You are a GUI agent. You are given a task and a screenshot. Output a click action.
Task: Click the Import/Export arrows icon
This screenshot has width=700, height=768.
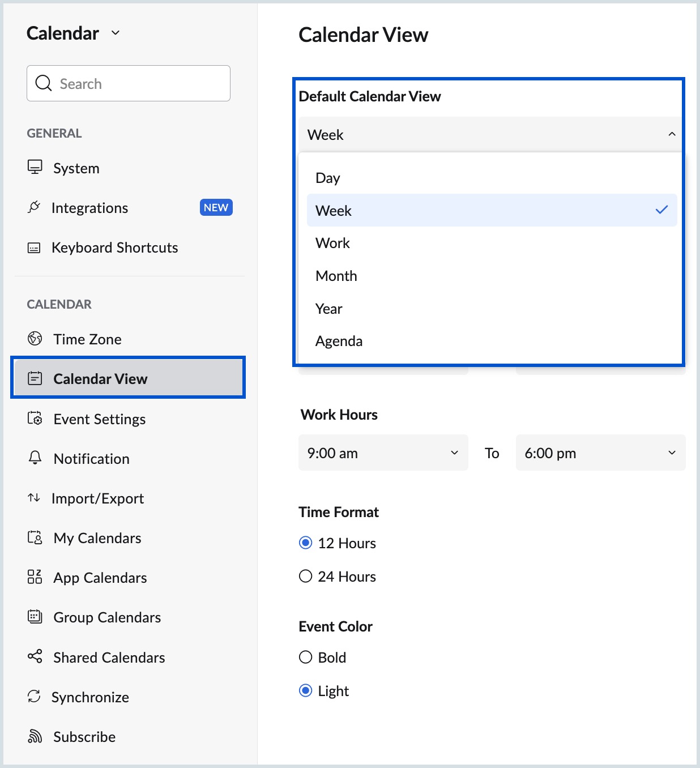click(x=34, y=498)
